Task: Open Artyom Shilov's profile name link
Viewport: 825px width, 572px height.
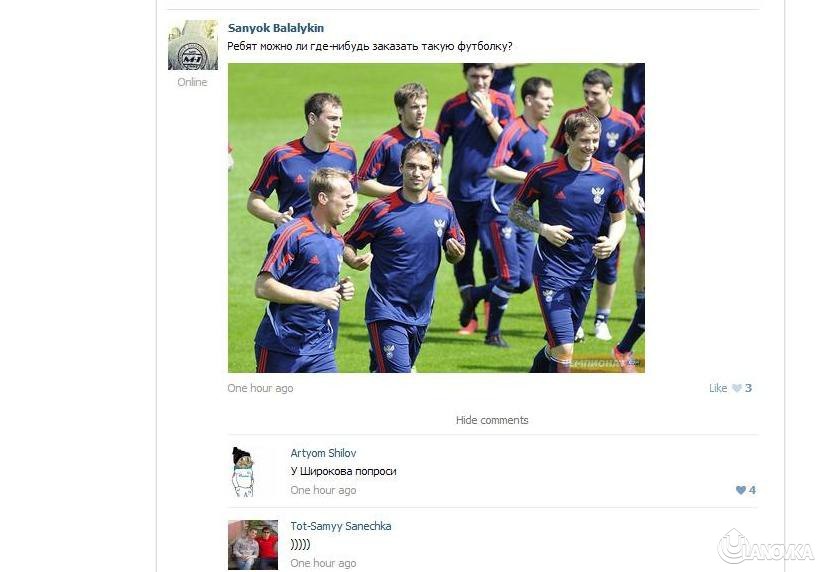Action: pyautogui.click(x=323, y=453)
